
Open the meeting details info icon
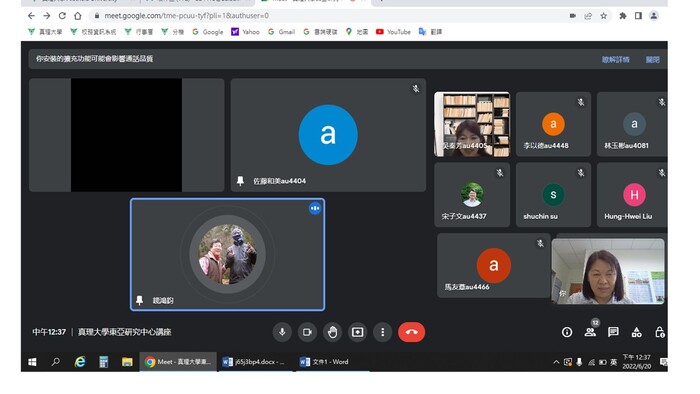567,332
